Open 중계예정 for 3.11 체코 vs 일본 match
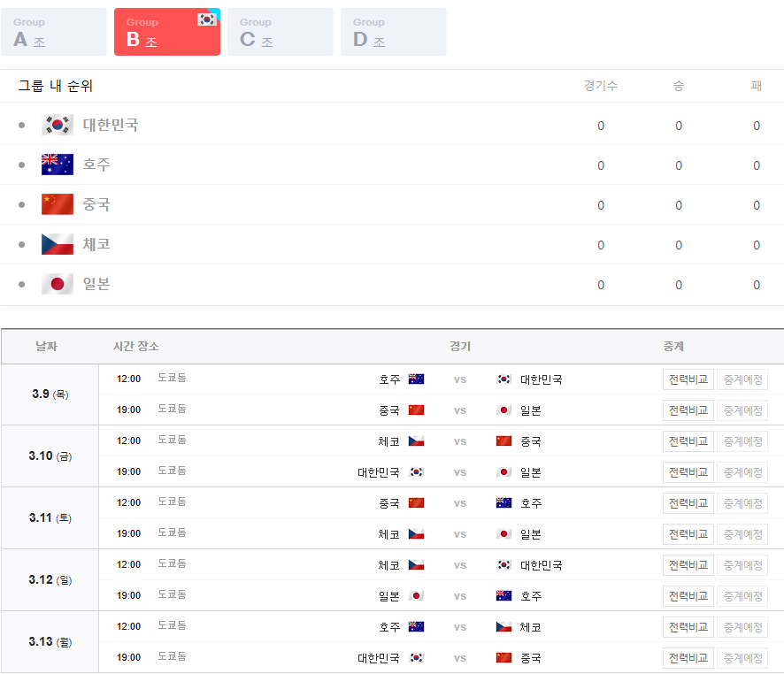 point(742,534)
